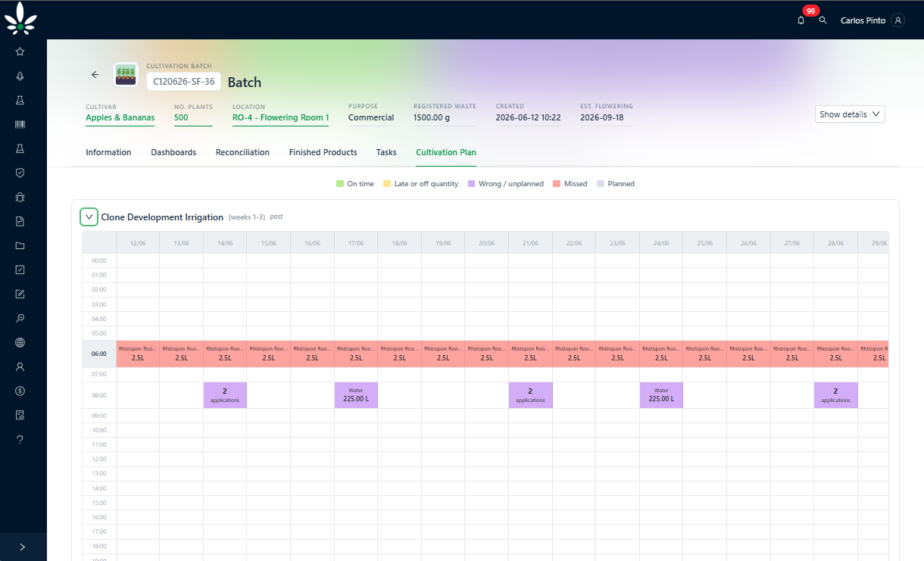The image size is (924, 561).
Task: Open the Tasks tab
Action: 386,152
